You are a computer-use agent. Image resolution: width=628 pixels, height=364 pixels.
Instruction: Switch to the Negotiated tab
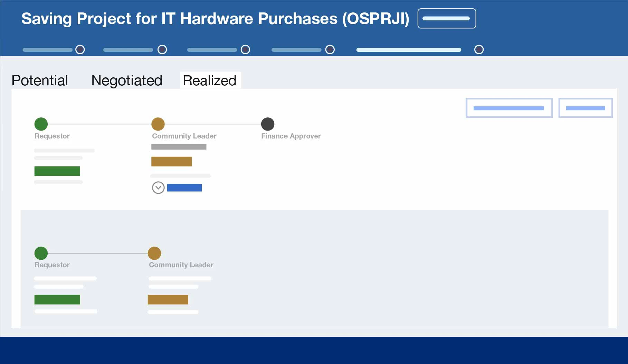click(x=127, y=80)
